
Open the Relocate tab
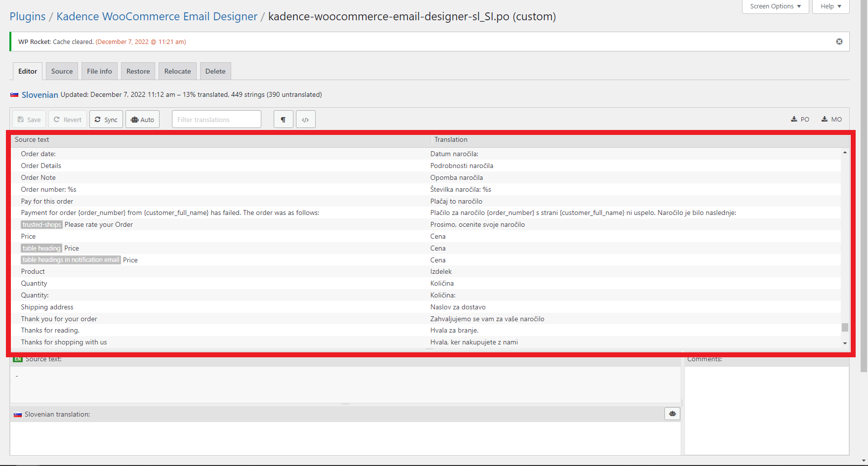177,71
